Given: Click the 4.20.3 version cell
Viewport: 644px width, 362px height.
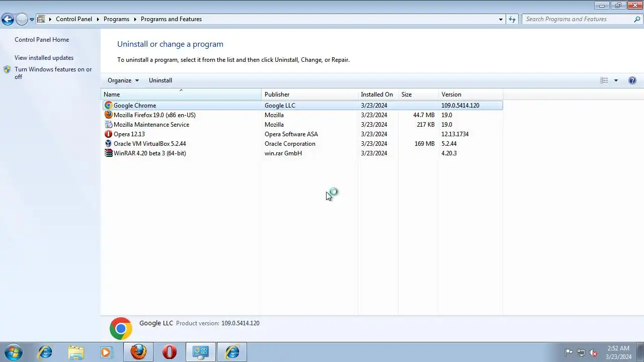Looking at the screenshot, I should click(449, 153).
